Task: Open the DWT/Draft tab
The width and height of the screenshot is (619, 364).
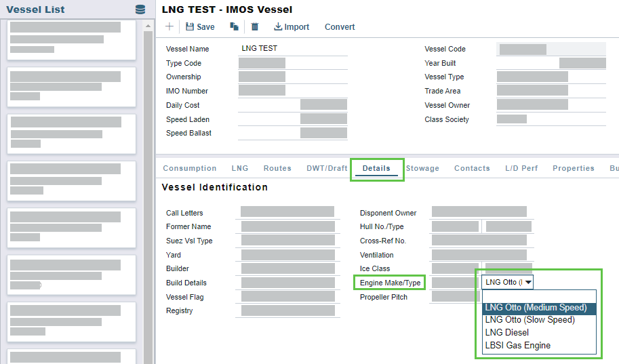Action: [327, 168]
